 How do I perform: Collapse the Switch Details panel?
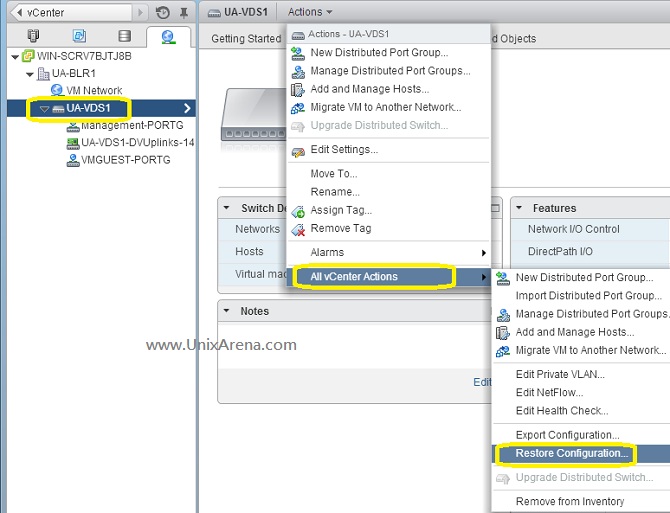(226, 208)
